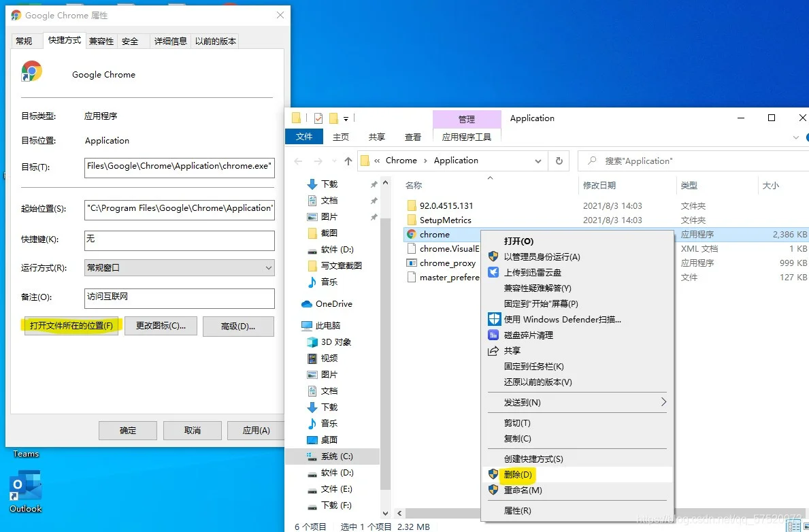Viewport: 809px width, 532px height.
Task: Expand the 发送到(N) submenu
Action: [663, 402]
